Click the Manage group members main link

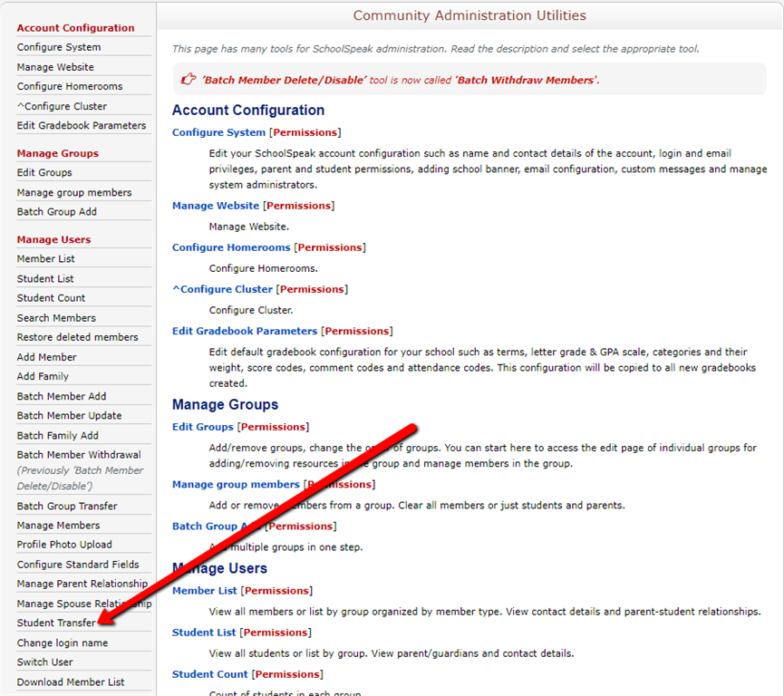pos(236,485)
